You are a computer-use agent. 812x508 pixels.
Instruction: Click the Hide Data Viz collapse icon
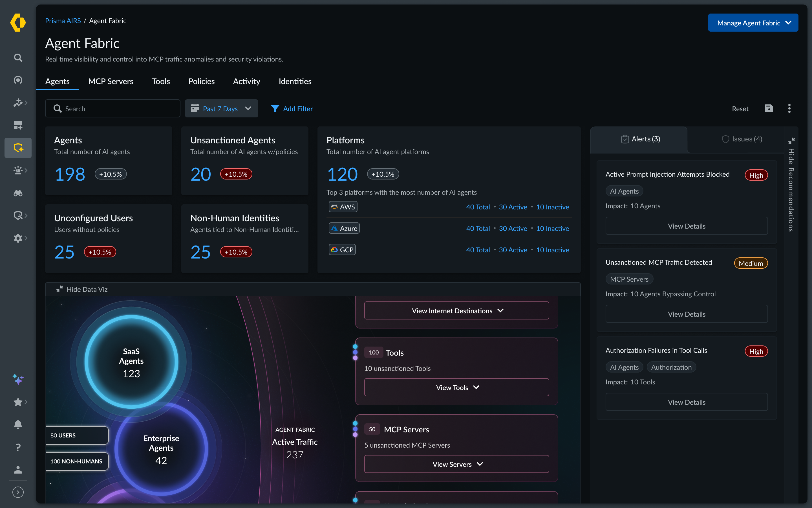click(x=60, y=289)
